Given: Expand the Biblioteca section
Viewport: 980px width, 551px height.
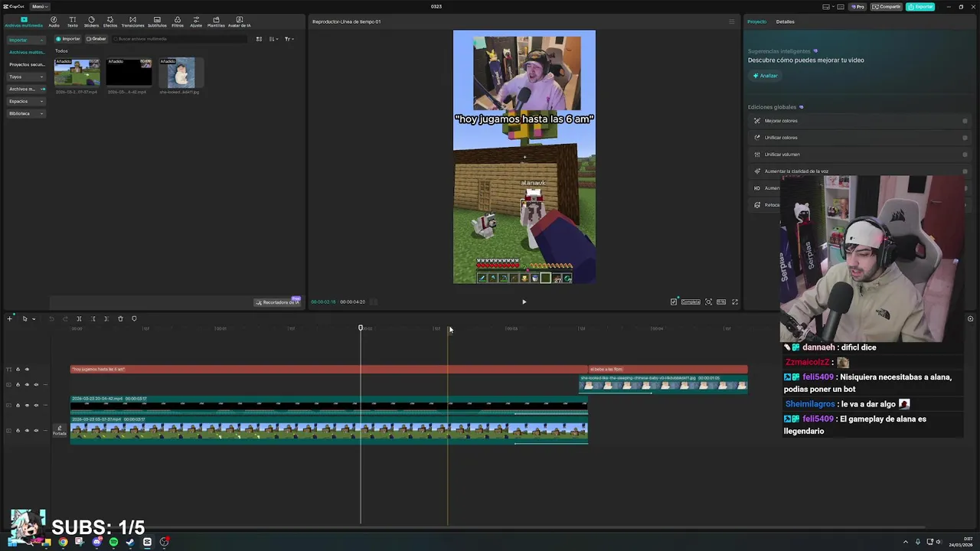Looking at the screenshot, I should coord(26,113).
